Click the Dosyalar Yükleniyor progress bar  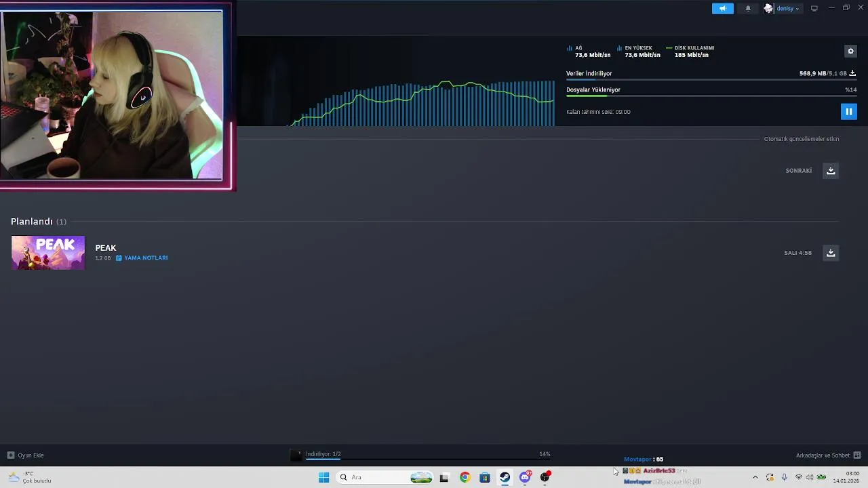[x=711, y=96]
